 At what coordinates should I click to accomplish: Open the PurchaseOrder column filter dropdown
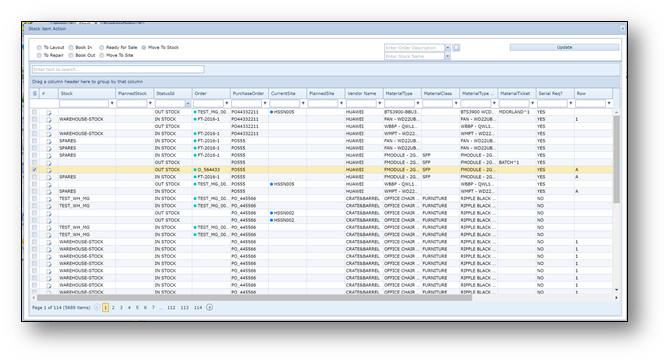(x=265, y=103)
